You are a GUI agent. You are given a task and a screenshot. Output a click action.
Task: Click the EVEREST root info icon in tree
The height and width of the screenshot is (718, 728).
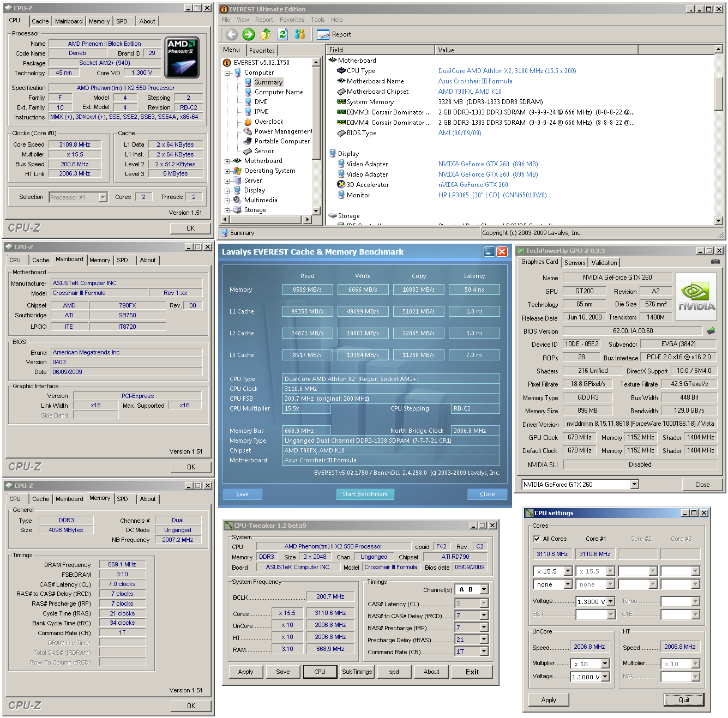tap(227, 63)
